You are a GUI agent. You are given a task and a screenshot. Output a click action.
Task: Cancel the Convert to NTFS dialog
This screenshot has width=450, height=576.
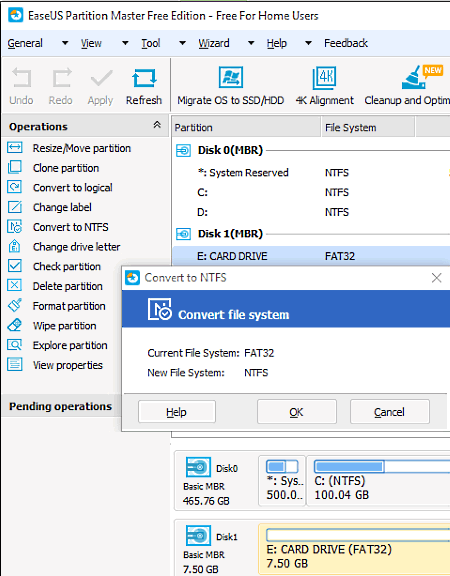[x=390, y=412]
